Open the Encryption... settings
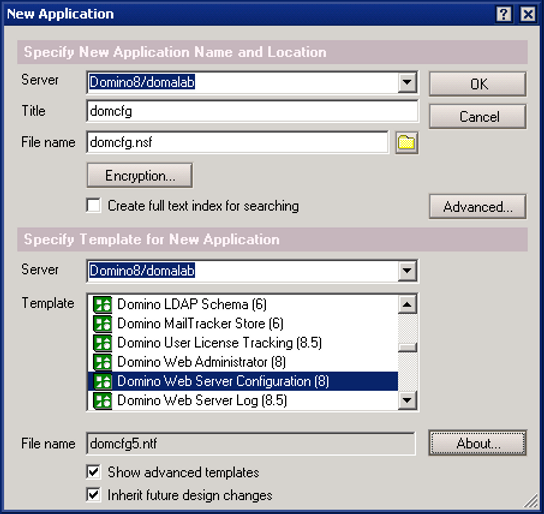This screenshot has height=514, width=544. pos(140,175)
